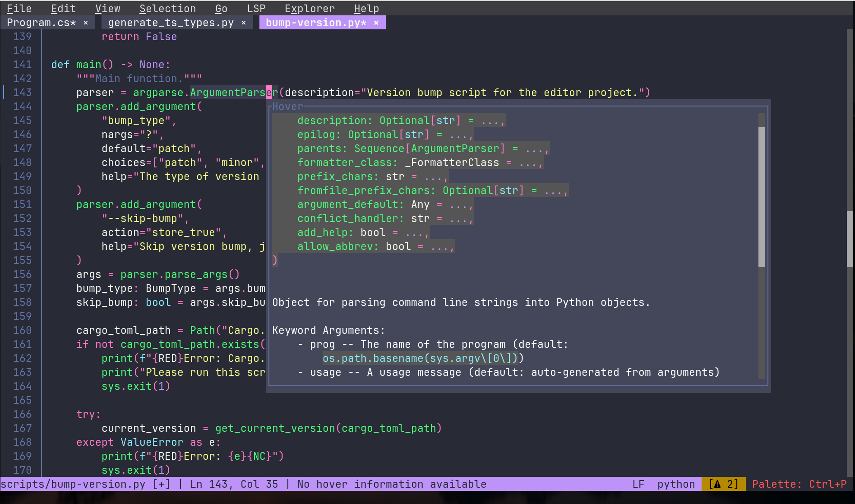Click the Hover popup scrollbar thumb
The width and height of the screenshot is (855, 504).
pyautogui.click(x=762, y=197)
